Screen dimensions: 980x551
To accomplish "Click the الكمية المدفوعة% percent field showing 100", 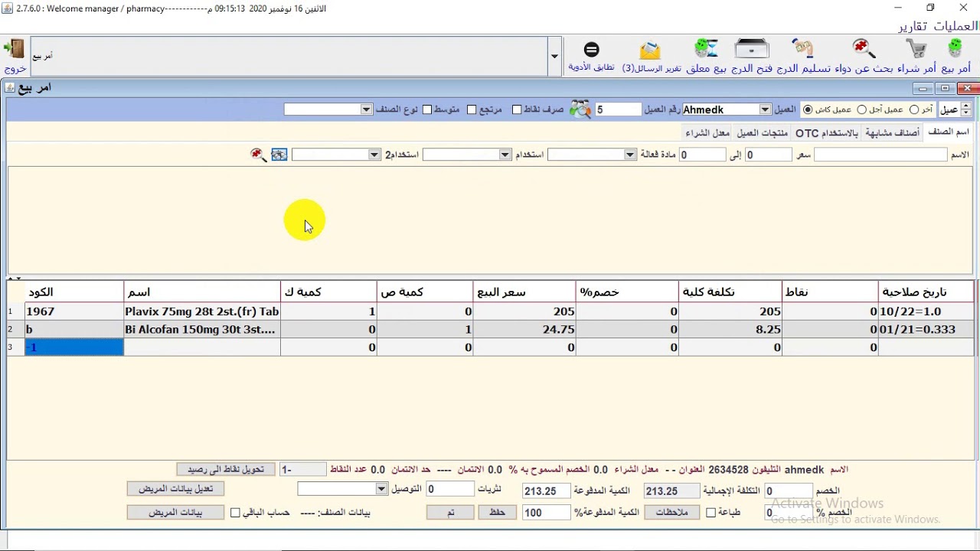I will pos(546,513).
